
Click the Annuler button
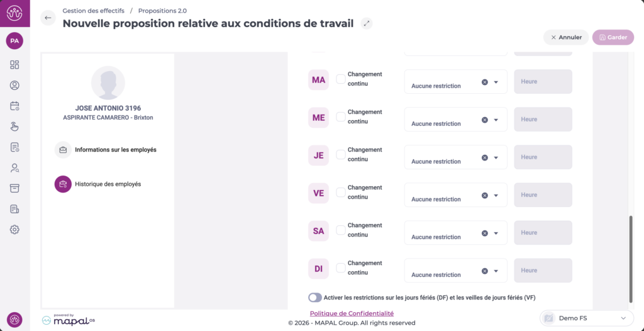tap(566, 37)
